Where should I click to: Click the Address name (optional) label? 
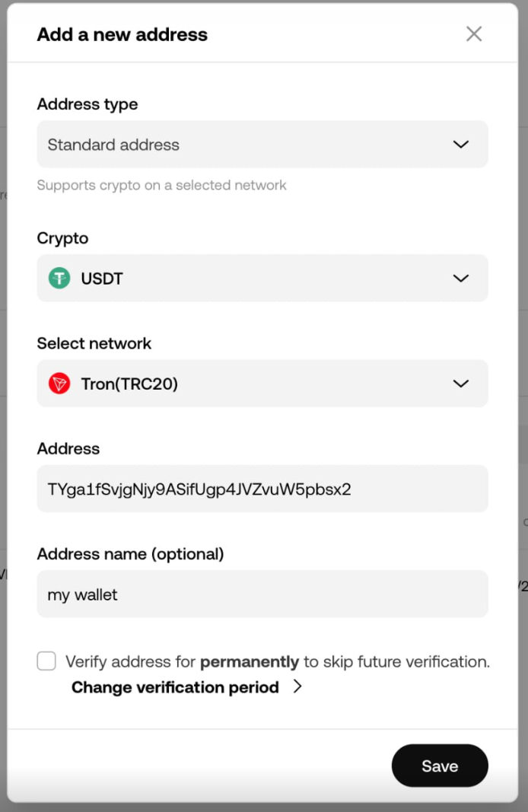130,554
